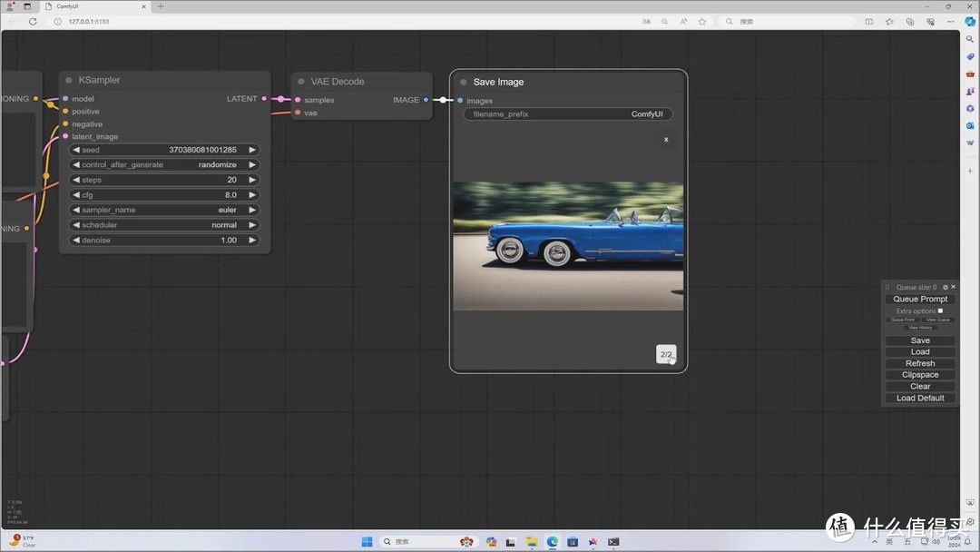The width and height of the screenshot is (980, 552).
Task: Click the filename_prefix ComfyUI field
Action: point(568,114)
